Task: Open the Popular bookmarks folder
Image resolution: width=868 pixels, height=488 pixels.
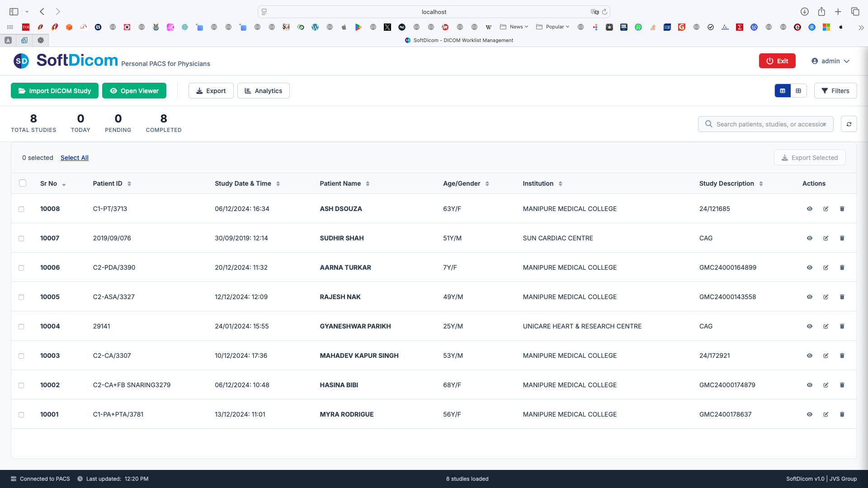Action: pyautogui.click(x=552, y=27)
